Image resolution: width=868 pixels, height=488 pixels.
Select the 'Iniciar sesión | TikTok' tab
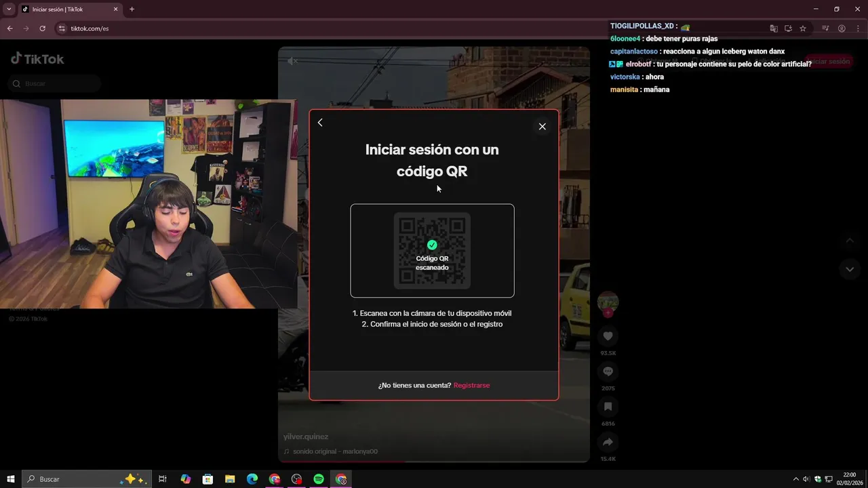66,9
